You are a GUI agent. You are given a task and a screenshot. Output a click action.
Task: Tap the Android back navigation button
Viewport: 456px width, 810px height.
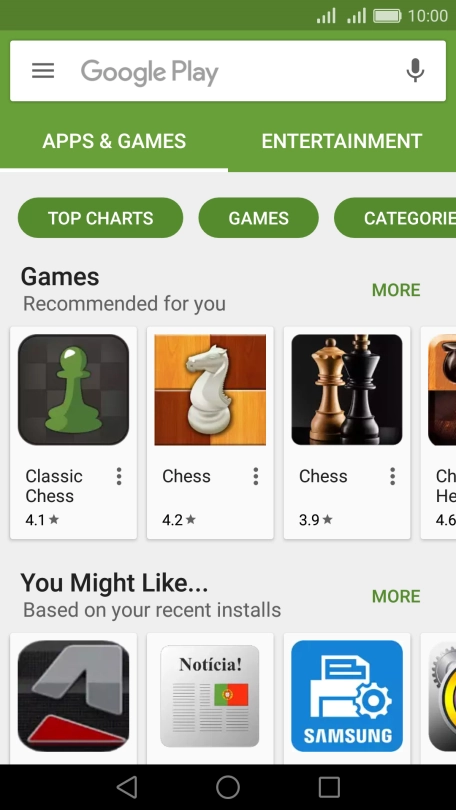click(x=127, y=787)
